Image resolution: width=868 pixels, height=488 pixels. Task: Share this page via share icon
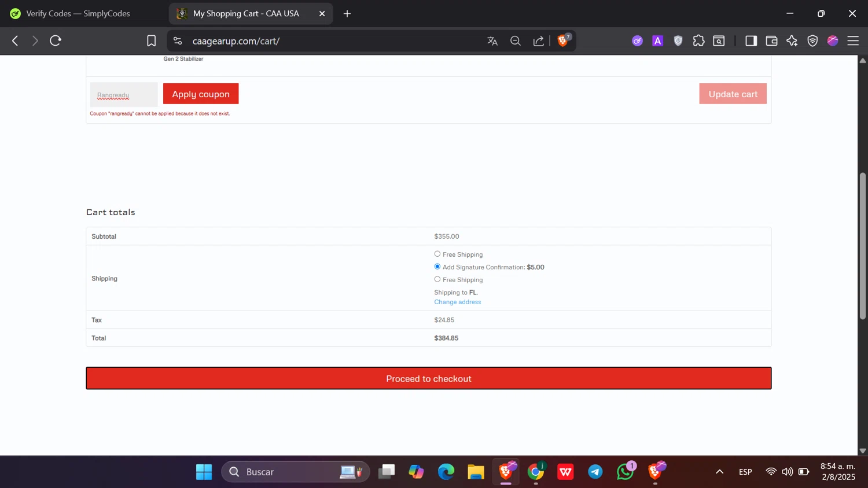tap(539, 41)
